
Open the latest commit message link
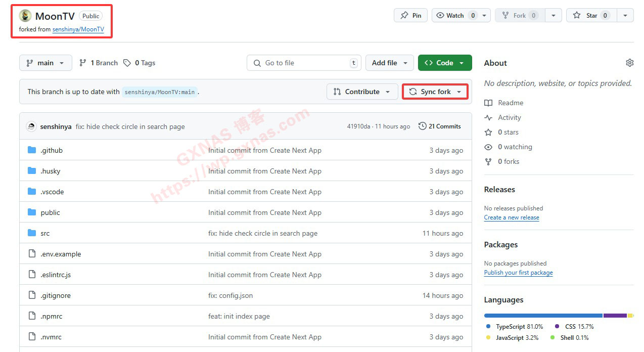[x=130, y=126]
